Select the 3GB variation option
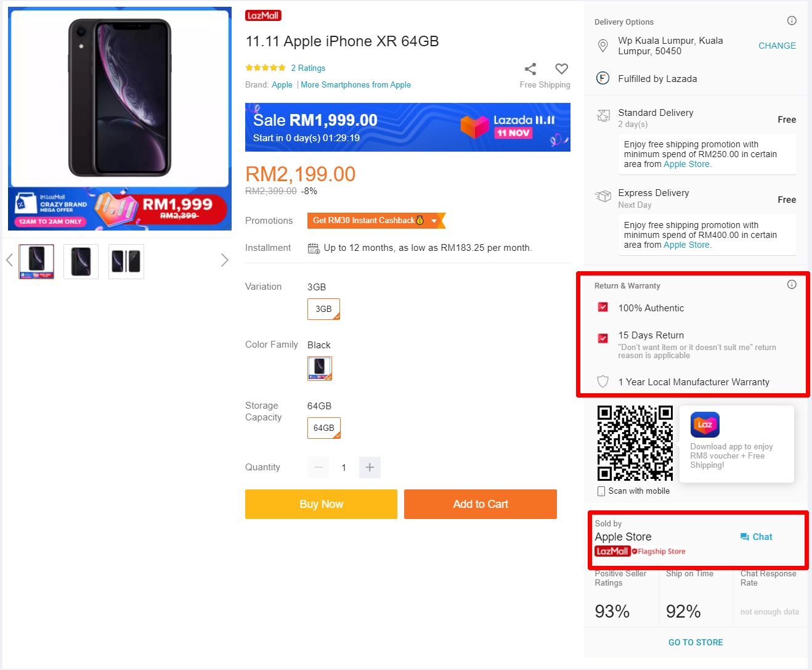The width and height of the screenshot is (812, 670). tap(323, 309)
